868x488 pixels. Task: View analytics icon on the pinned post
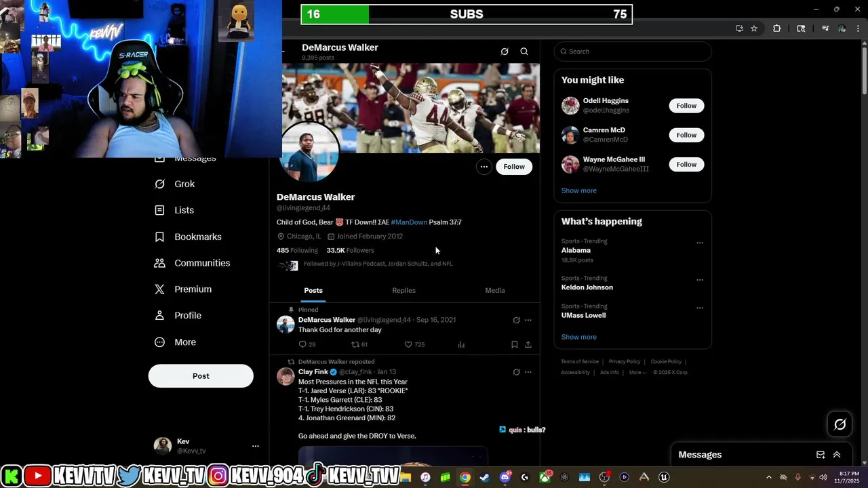(x=461, y=344)
